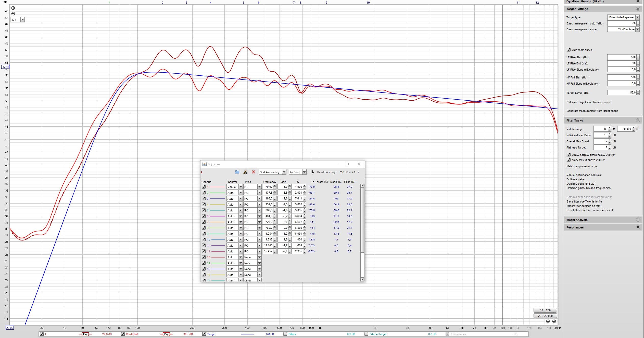
Task: Click the zoom-out magnifier below the zoom-in icon
Action: tap(13, 14)
